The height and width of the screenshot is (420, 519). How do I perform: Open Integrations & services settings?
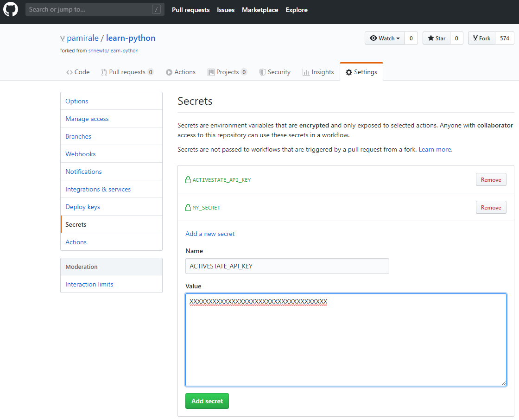[112, 189]
